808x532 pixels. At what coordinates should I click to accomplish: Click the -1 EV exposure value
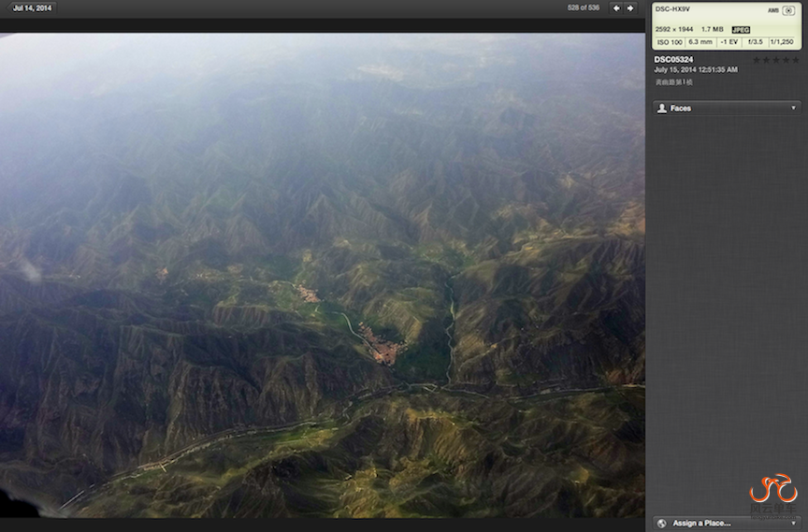point(729,42)
